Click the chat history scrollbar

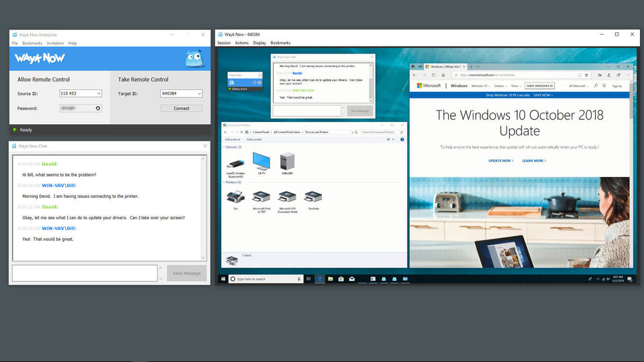(203, 208)
